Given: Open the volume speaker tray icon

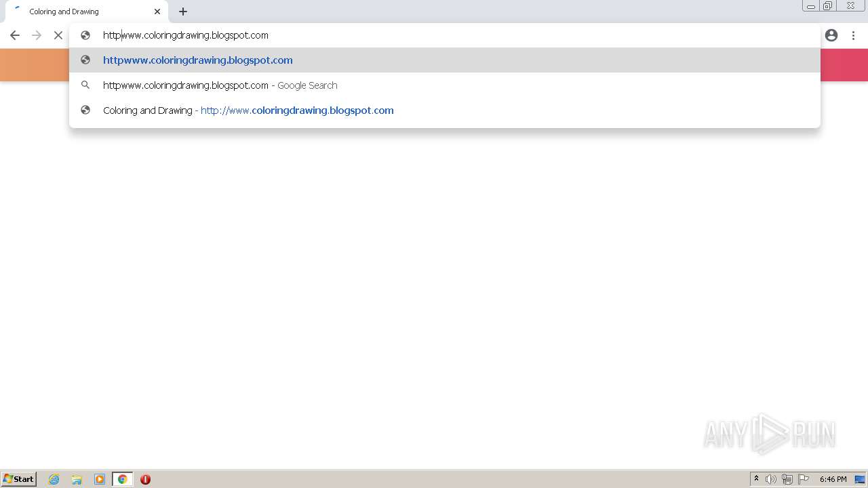Looking at the screenshot, I should tap(771, 479).
